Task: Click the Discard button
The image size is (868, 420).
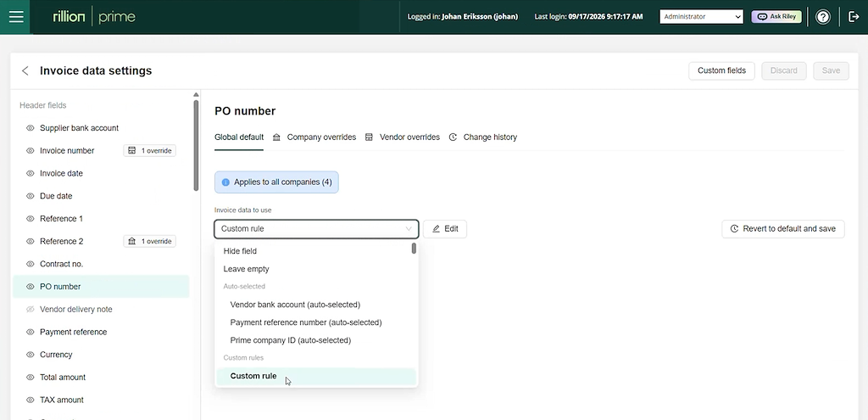Action: pyautogui.click(x=784, y=71)
